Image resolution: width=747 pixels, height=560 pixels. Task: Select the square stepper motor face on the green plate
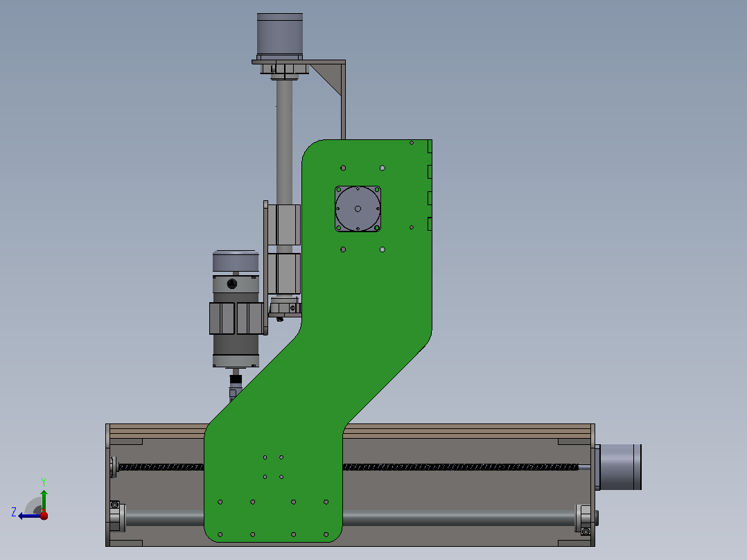tap(358, 209)
